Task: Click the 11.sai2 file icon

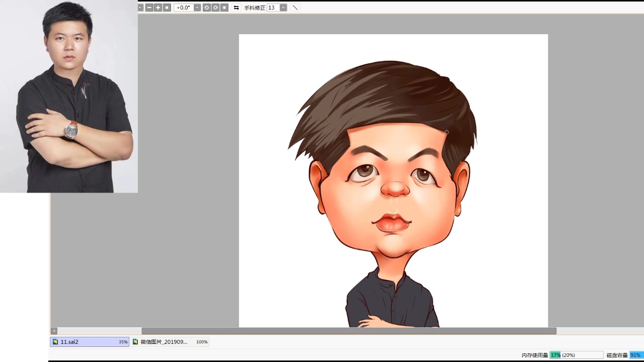Action: click(55, 342)
